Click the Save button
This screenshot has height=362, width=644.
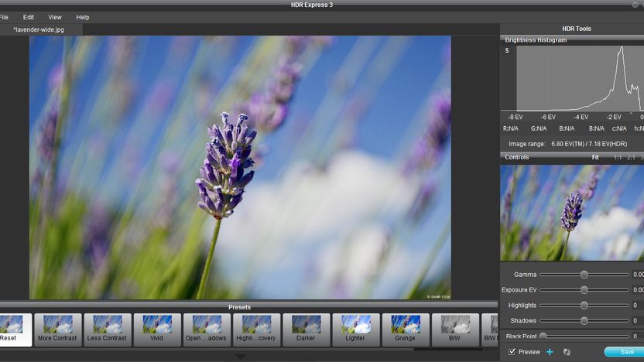[625, 352]
